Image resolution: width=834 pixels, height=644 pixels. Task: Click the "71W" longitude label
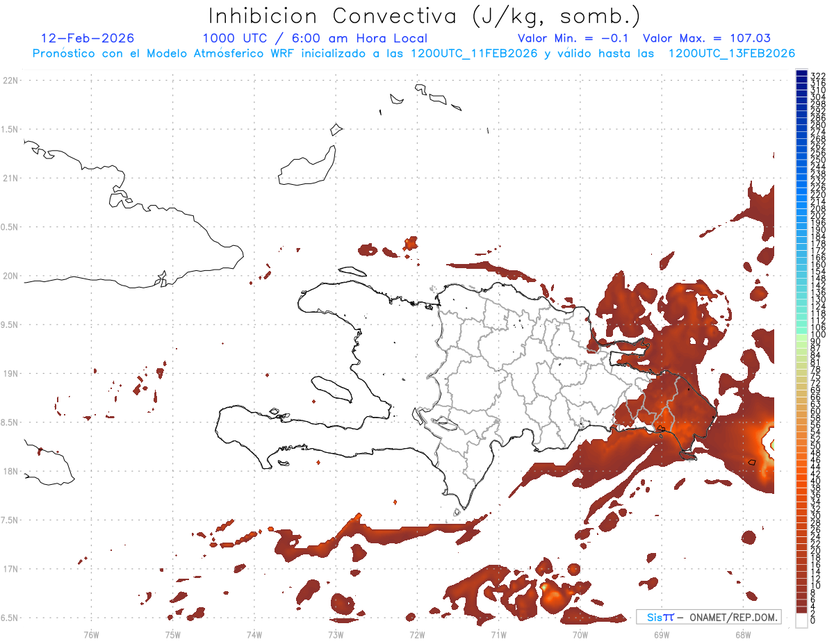[498, 634]
